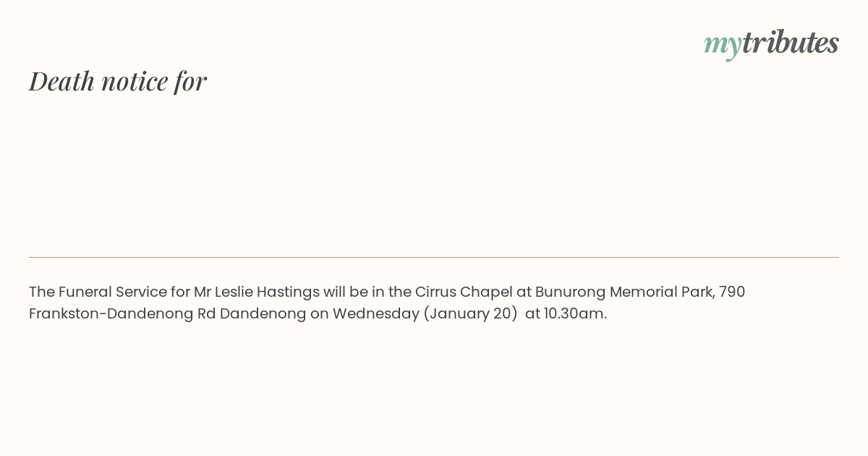The height and width of the screenshot is (456, 868).
Task: Click the word "Death" in heading
Action: (x=62, y=81)
